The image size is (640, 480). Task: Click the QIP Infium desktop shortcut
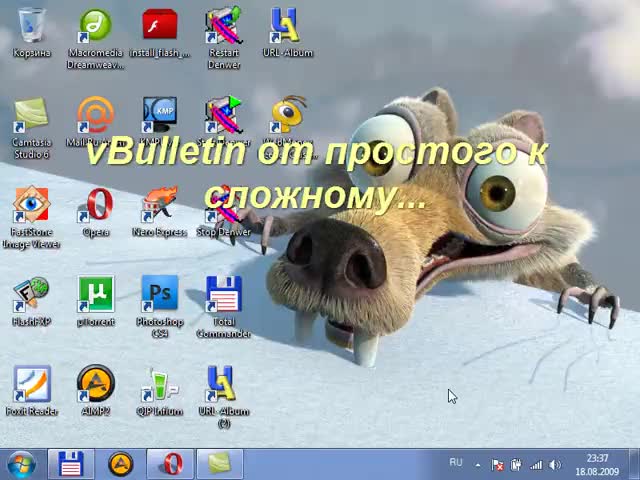(x=159, y=385)
